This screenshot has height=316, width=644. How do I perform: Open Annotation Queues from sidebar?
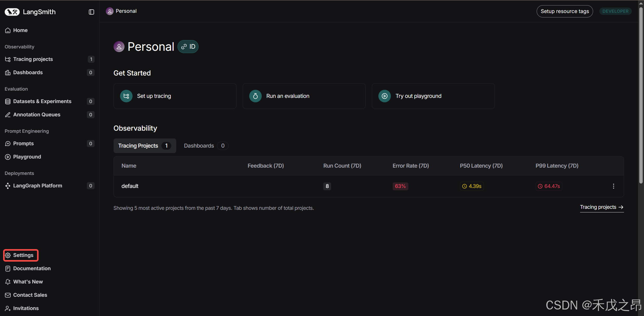[x=37, y=115]
